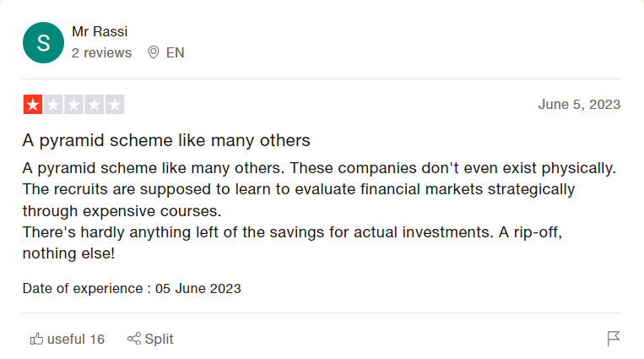Click the location pin icon

point(154,52)
